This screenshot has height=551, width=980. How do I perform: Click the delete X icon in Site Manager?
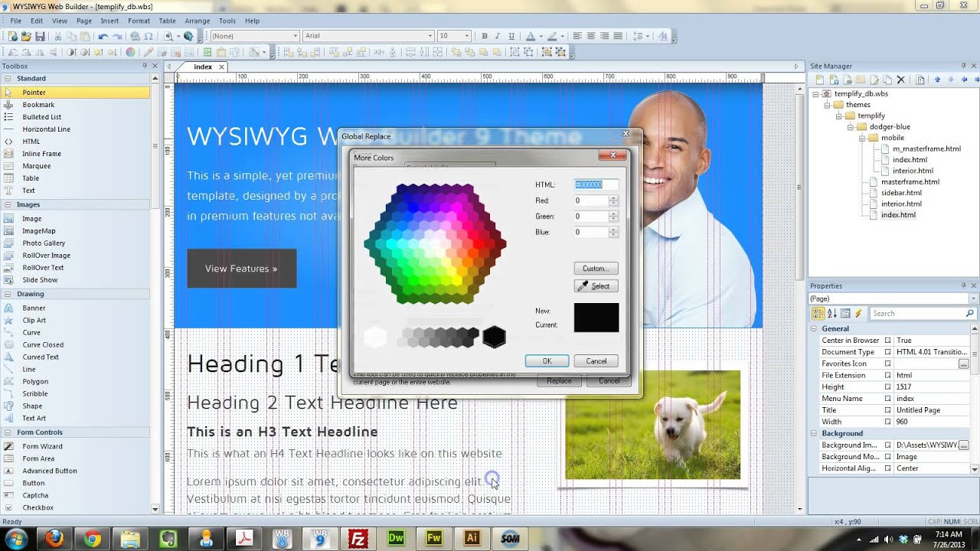click(901, 80)
